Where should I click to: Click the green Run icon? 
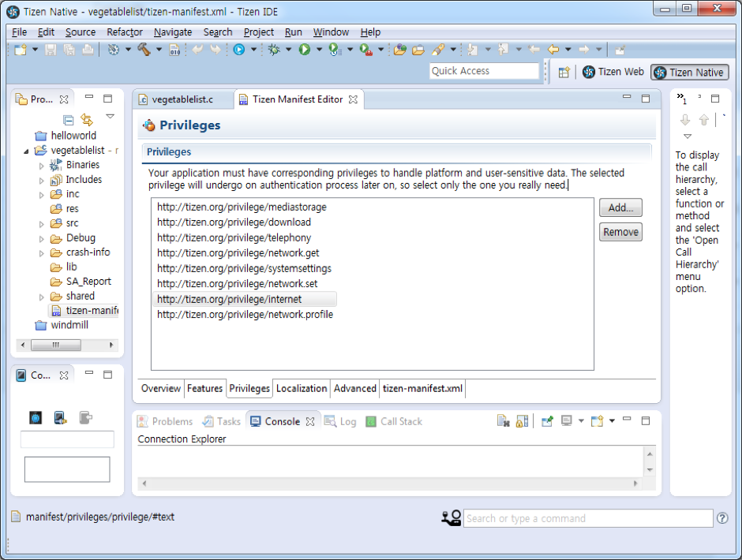(304, 49)
